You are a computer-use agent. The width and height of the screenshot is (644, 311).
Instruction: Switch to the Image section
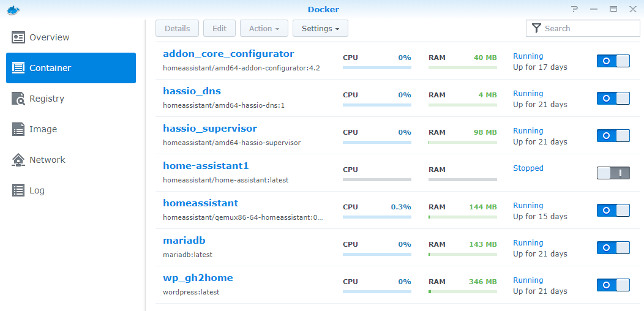[x=71, y=129]
